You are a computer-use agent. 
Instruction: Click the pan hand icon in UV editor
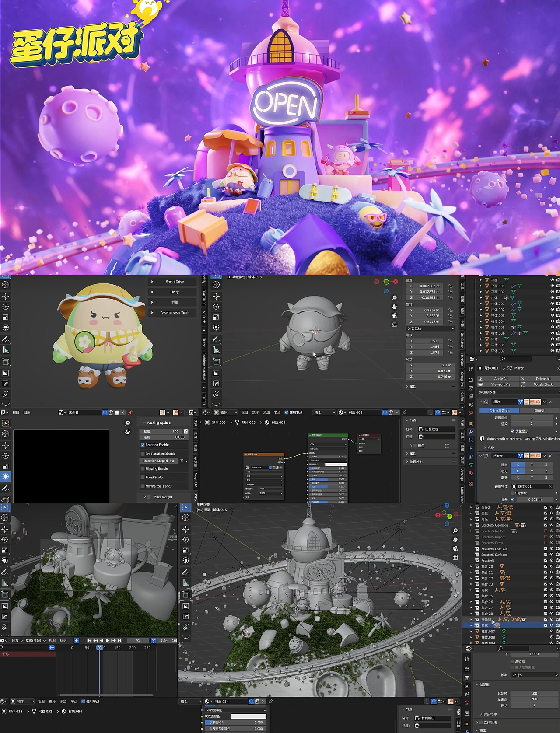pyautogui.click(x=127, y=432)
